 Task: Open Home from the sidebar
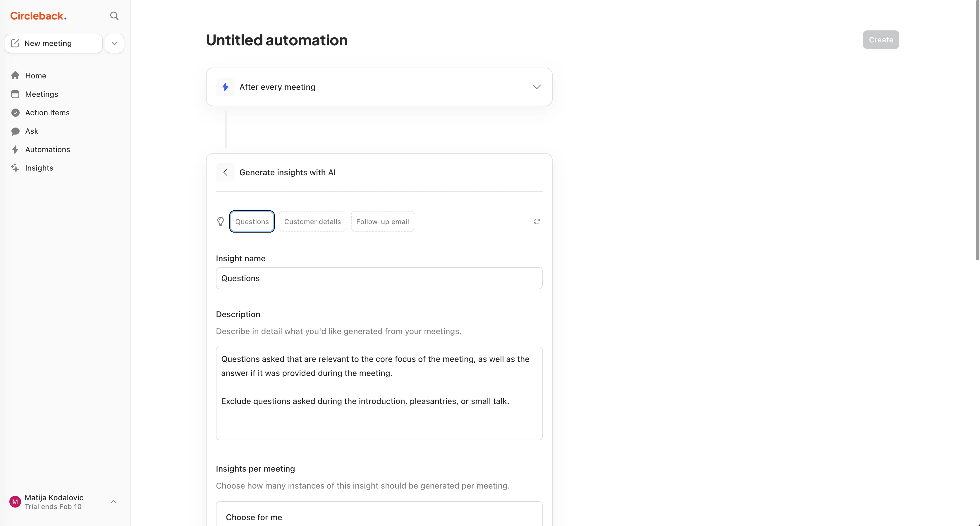pyautogui.click(x=35, y=76)
